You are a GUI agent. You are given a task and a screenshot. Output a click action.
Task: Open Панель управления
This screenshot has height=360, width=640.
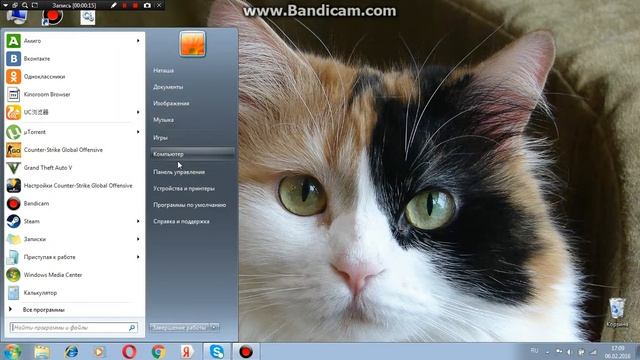[179, 172]
